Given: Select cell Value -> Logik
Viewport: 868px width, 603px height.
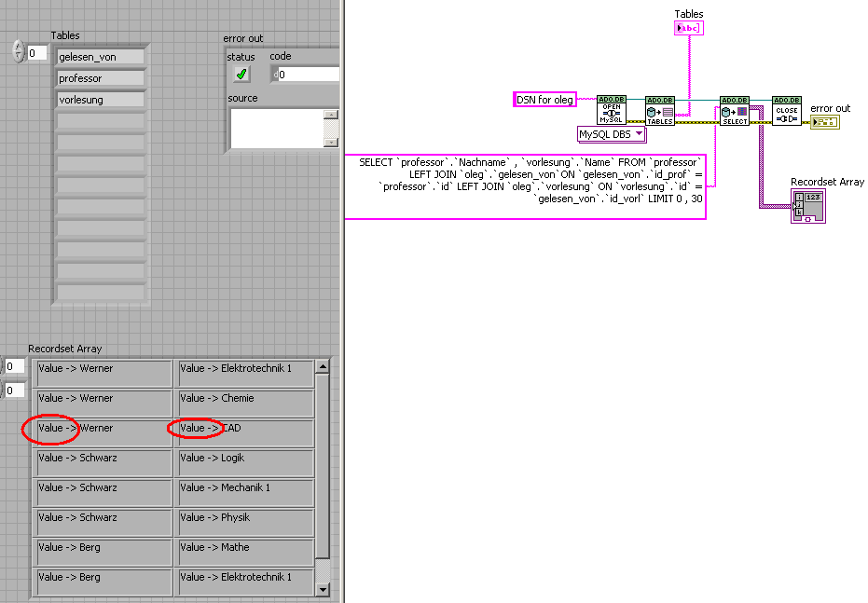Looking at the screenshot, I should click(x=244, y=462).
